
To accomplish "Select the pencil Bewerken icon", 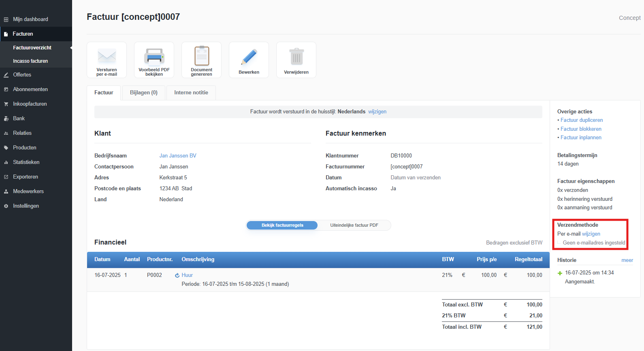I will pos(249,57).
